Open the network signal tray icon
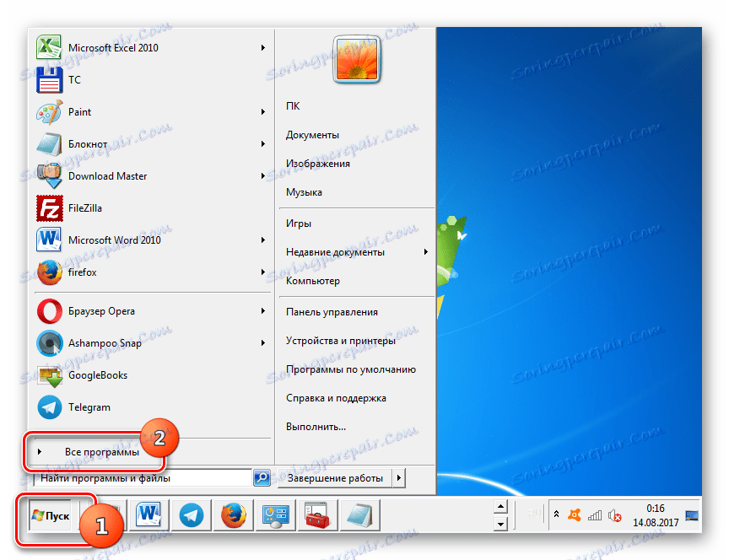 [595, 515]
